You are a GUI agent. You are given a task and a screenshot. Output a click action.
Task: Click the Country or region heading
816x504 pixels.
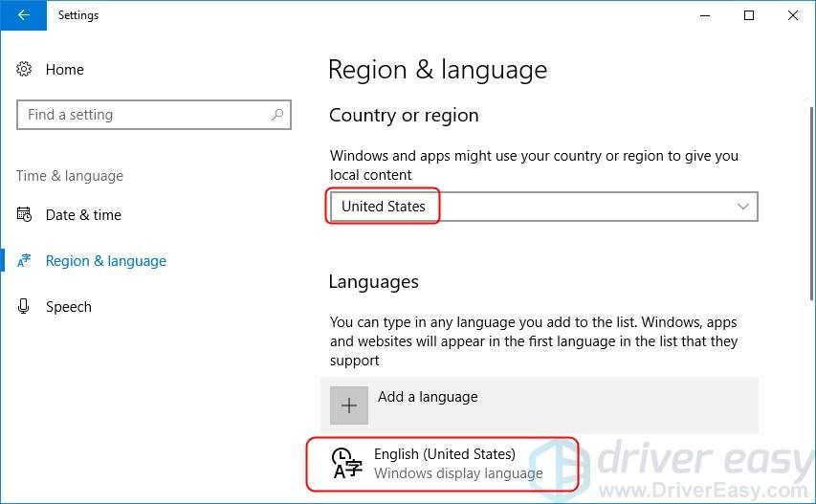pos(404,115)
